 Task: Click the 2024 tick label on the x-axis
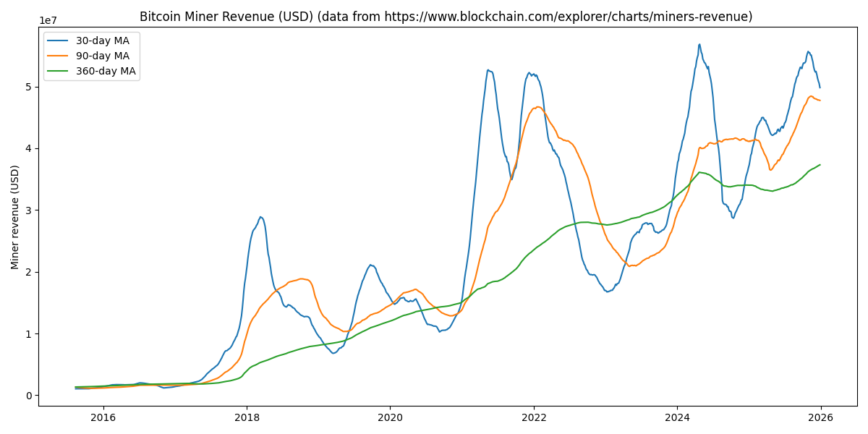pyautogui.click(x=677, y=417)
